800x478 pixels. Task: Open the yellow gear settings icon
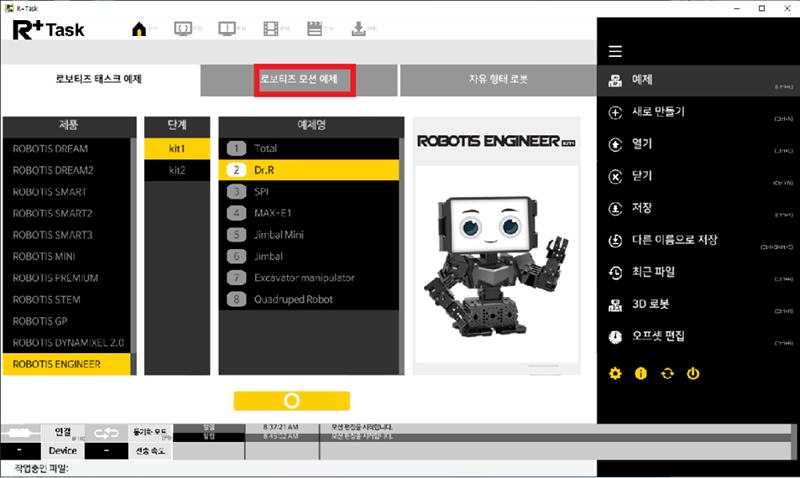point(615,373)
